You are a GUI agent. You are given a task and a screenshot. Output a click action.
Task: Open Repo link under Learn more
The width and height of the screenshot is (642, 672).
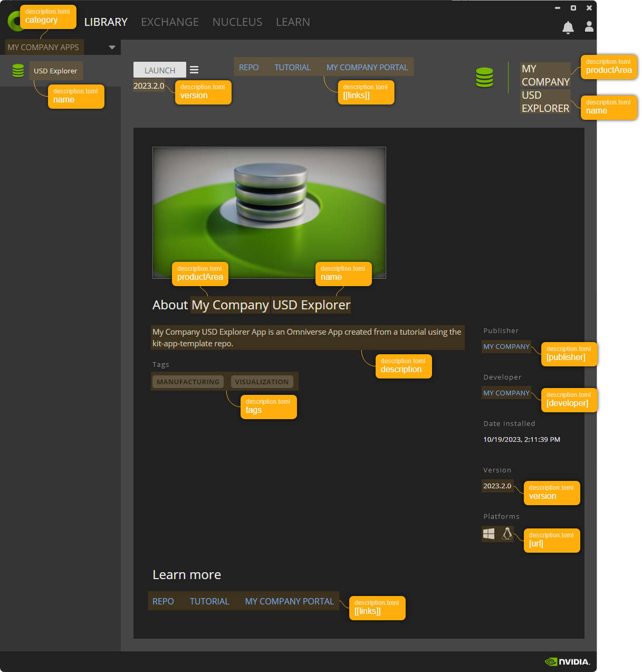coord(163,601)
